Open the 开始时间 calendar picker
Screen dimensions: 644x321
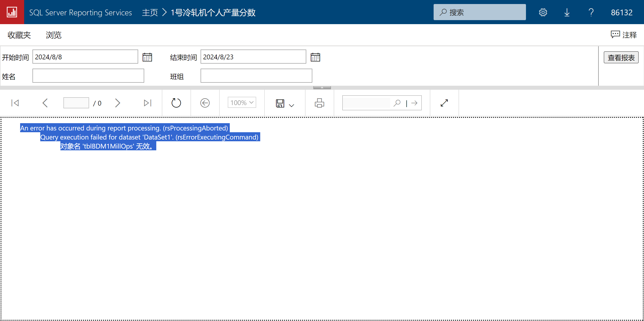tap(147, 57)
